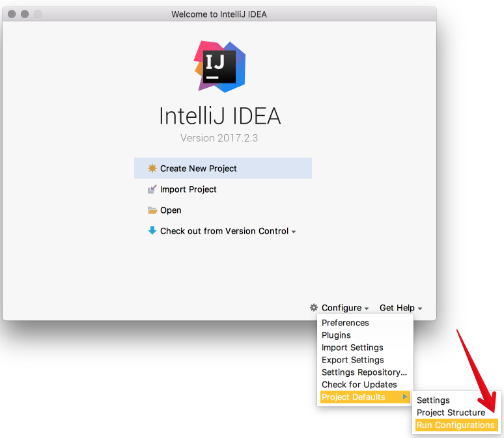Open the Get Help dropdown
Screen dimensions: 504x438
click(400, 308)
